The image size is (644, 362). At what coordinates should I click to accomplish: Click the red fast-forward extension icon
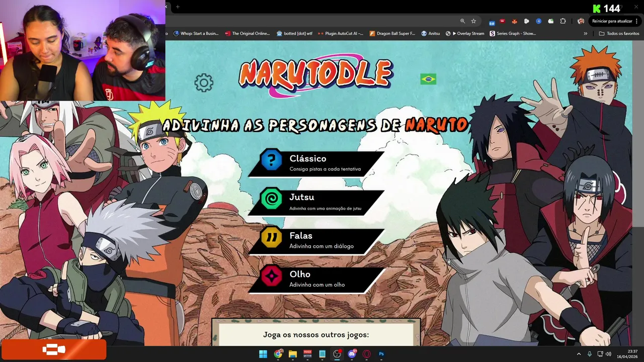502,21
